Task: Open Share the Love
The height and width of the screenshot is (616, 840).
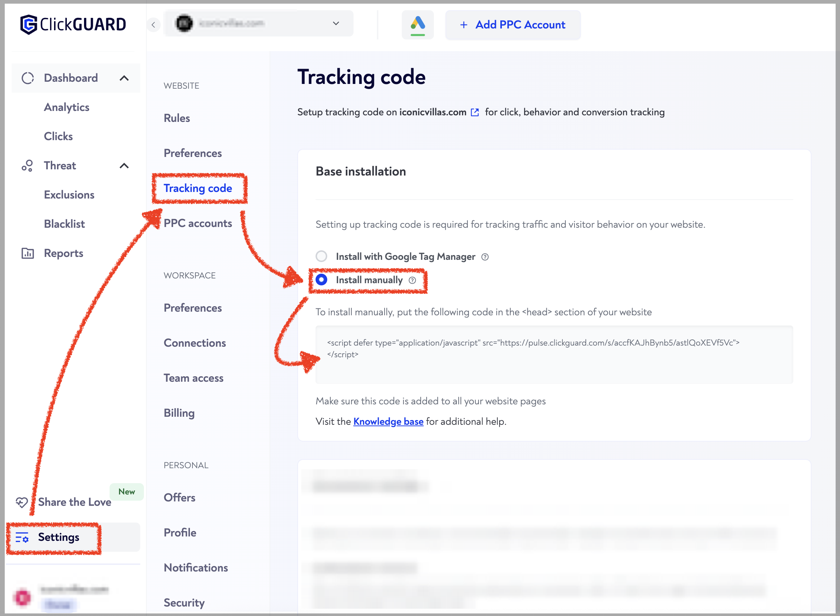Action: 75,502
